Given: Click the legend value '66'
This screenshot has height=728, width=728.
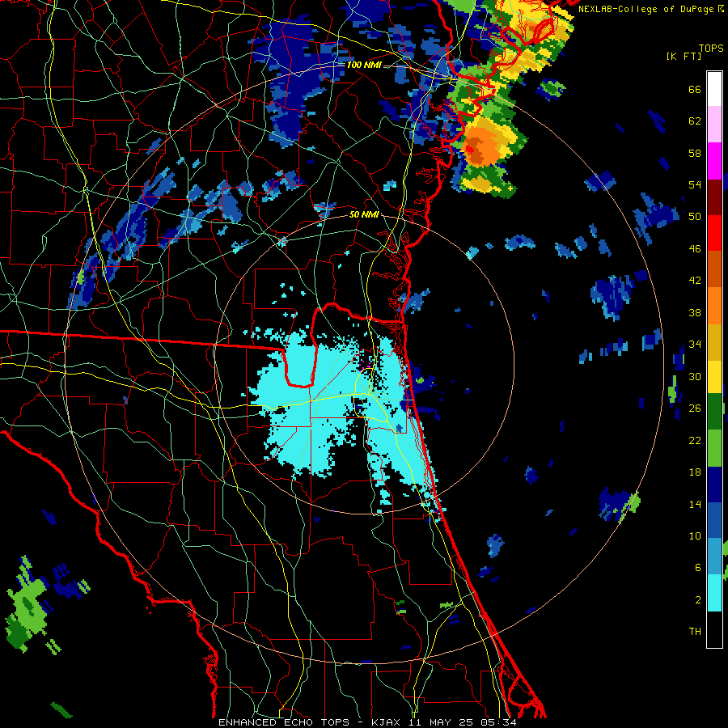Looking at the screenshot, I should 695,89.
